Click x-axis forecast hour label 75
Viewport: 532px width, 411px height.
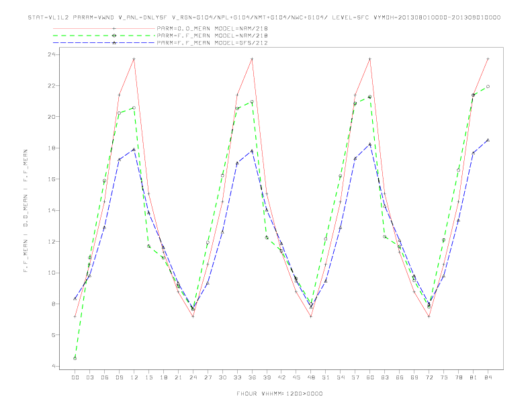(444, 377)
